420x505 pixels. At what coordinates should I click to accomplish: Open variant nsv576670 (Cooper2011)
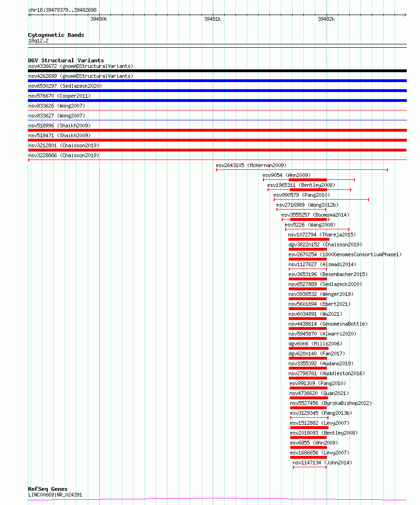pyautogui.click(x=59, y=96)
